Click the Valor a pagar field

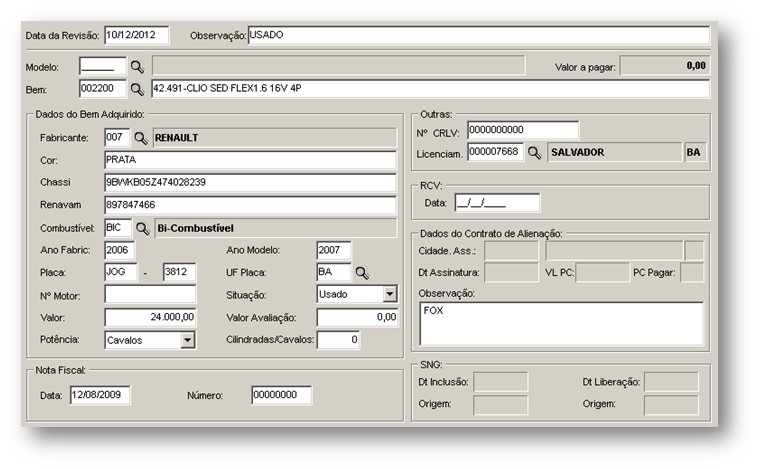click(665, 66)
